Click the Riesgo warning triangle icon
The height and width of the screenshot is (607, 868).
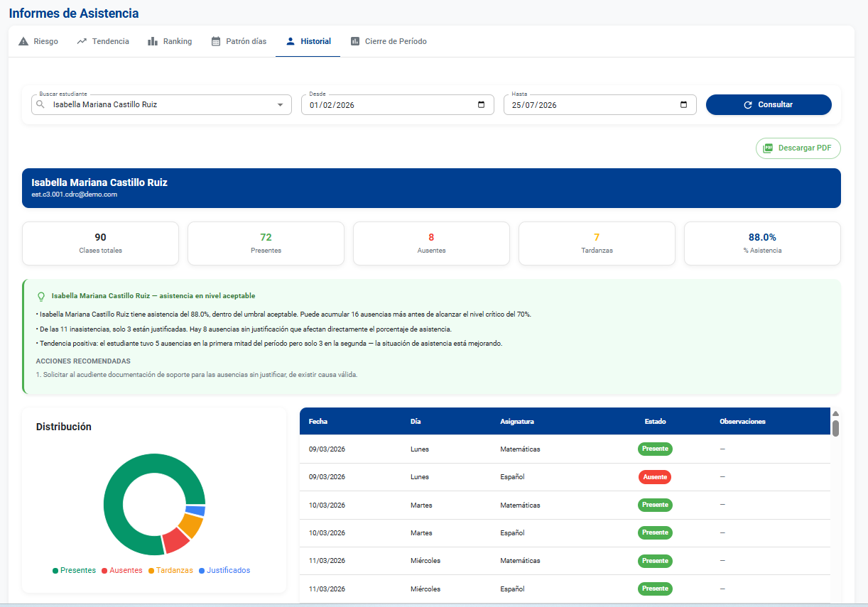(x=23, y=41)
